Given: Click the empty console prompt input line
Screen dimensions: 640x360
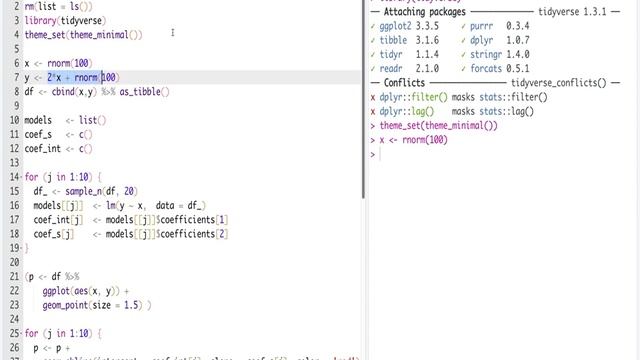Looking at the screenshot, I should 503,154.
